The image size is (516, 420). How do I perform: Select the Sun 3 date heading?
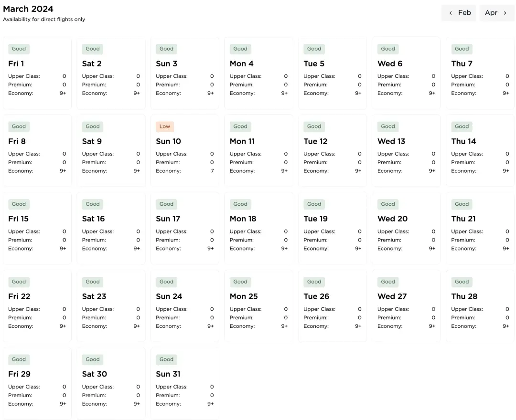point(167,64)
